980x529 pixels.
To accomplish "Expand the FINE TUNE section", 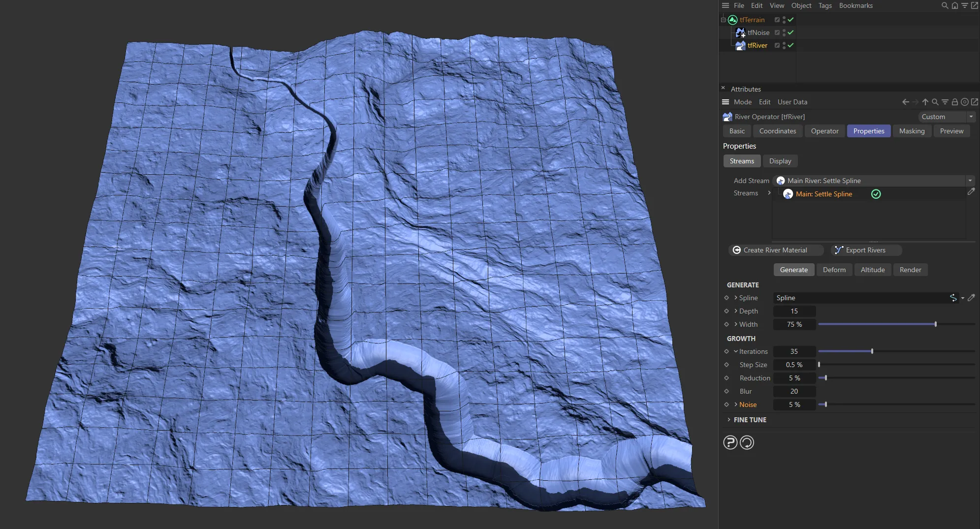I will (729, 420).
